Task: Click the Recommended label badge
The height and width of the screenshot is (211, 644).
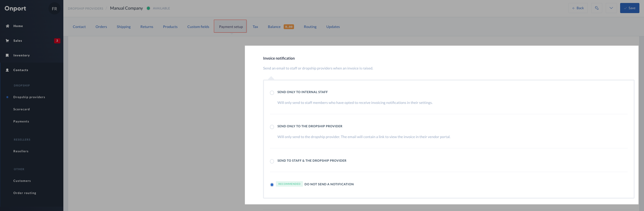Action: click(289, 184)
